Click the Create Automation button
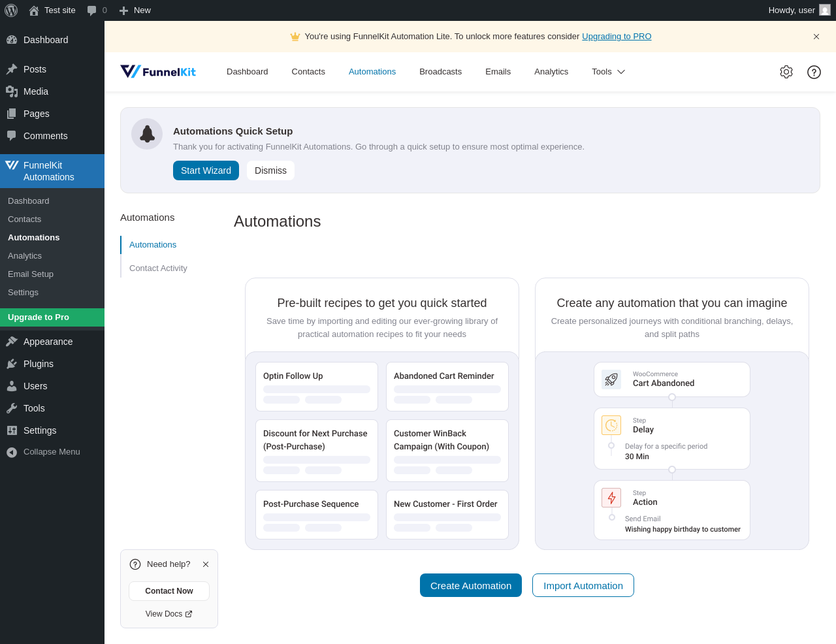This screenshot has height=644, width=836. point(471,585)
